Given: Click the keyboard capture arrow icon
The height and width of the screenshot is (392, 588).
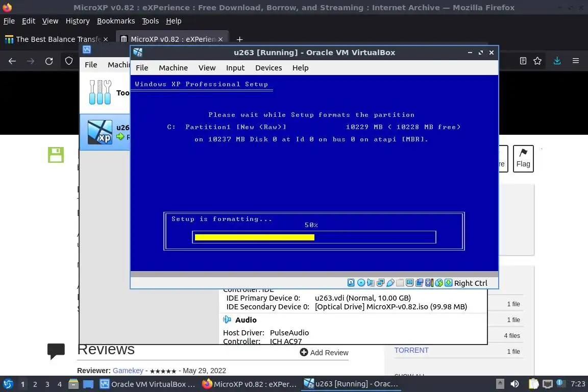Looking at the screenshot, I should coord(449,283).
